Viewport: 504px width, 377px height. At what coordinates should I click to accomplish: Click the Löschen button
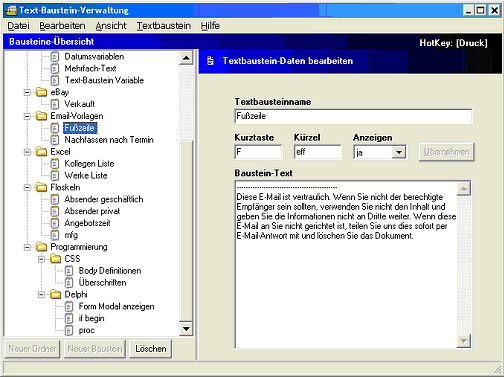click(x=151, y=349)
